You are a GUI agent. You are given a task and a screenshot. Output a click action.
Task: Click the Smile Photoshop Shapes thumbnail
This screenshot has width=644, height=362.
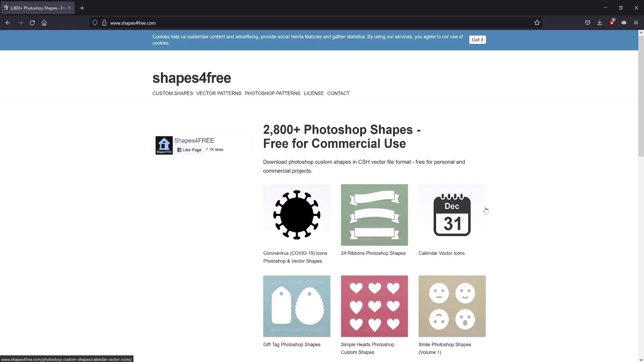pos(451,306)
